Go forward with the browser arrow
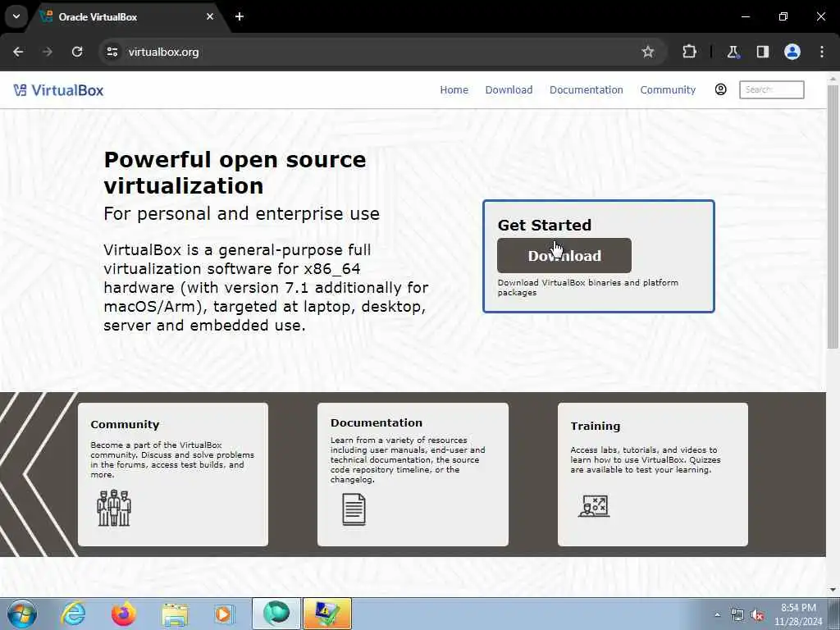The image size is (840, 630). point(48,52)
